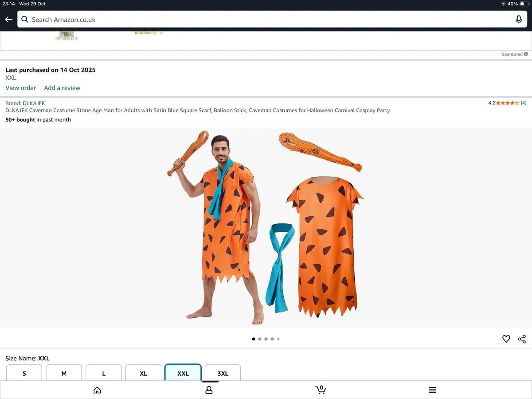This screenshot has width=532, height=399.
Task: Open the Home tab icon
Action: [x=97, y=390]
